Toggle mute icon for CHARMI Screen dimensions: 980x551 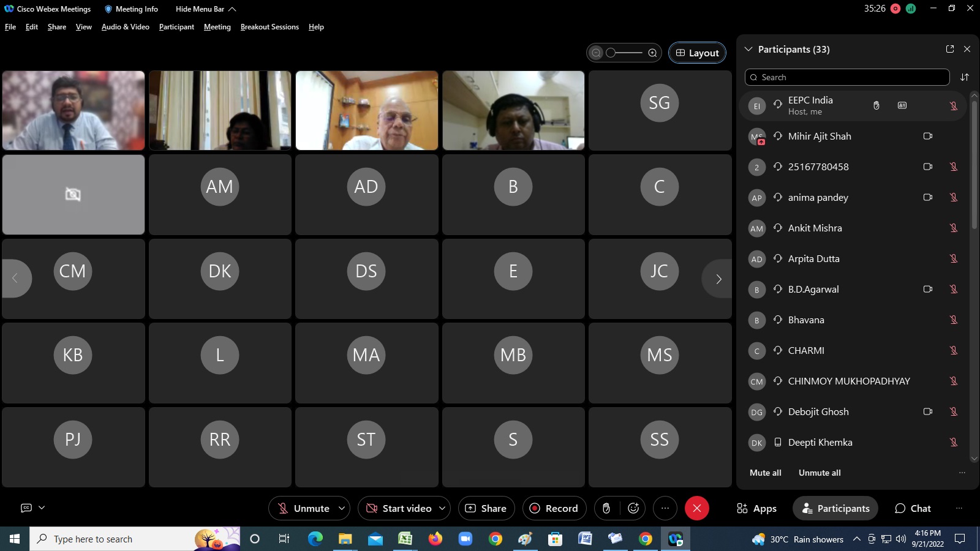pos(954,350)
